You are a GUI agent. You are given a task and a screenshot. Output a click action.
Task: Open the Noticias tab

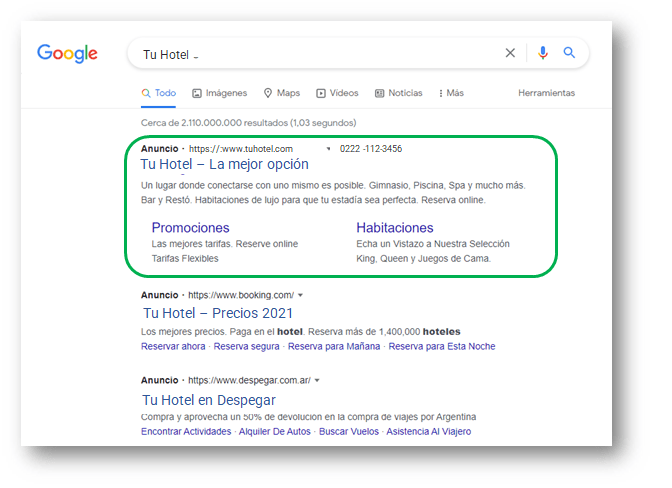[399, 93]
